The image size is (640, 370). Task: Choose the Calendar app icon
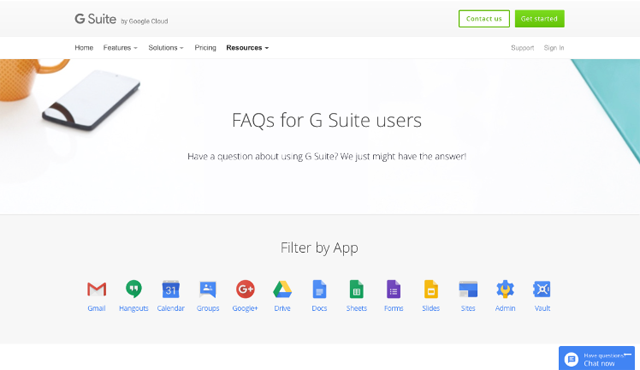click(x=171, y=289)
